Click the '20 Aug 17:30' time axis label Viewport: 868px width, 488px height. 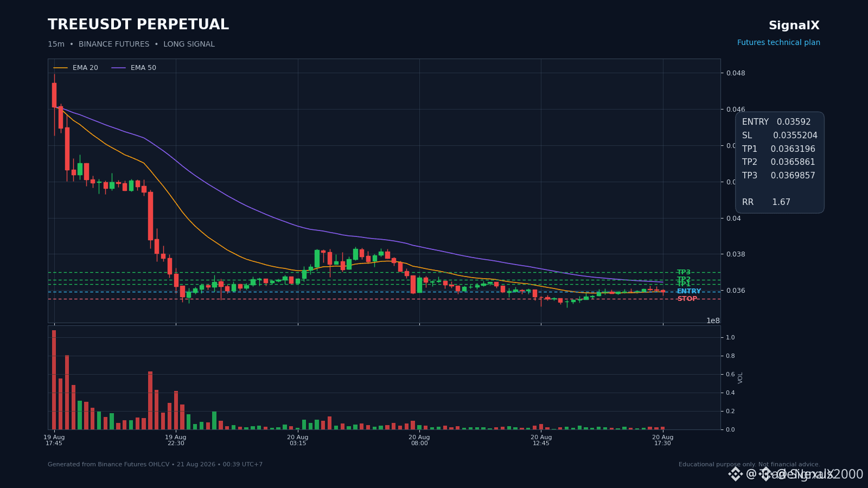tap(662, 440)
